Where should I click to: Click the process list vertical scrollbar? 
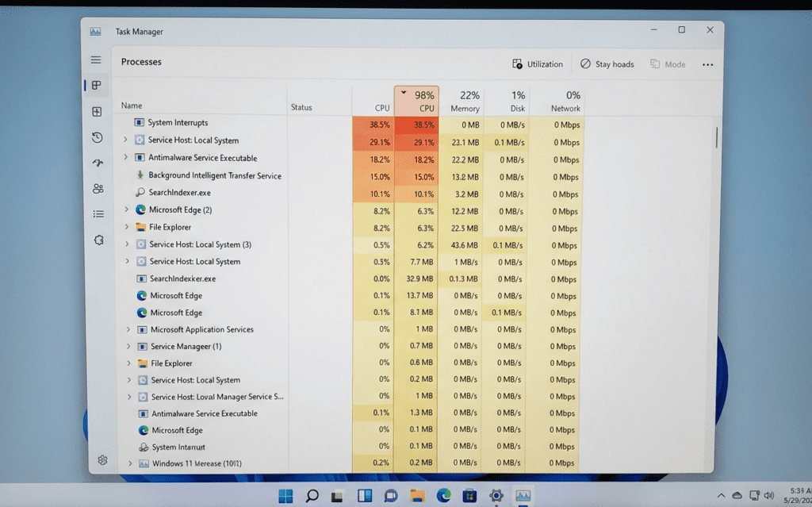point(717,138)
